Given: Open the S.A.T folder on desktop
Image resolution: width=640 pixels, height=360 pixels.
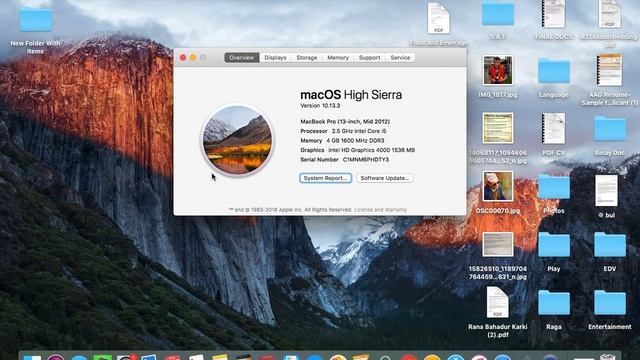Looking at the screenshot, I should click(x=498, y=13).
